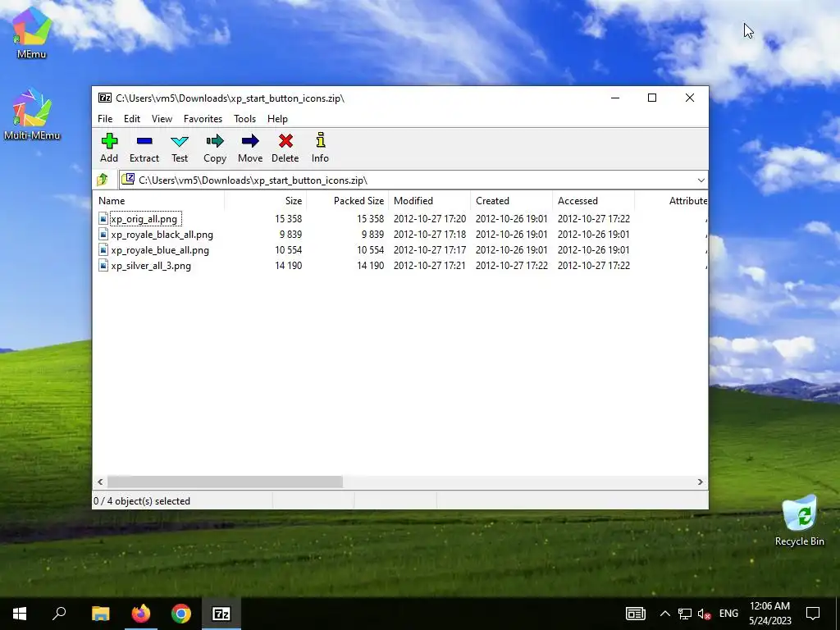The image size is (840, 630).
Task: Click the paper icon in address bar
Action: 128,180
